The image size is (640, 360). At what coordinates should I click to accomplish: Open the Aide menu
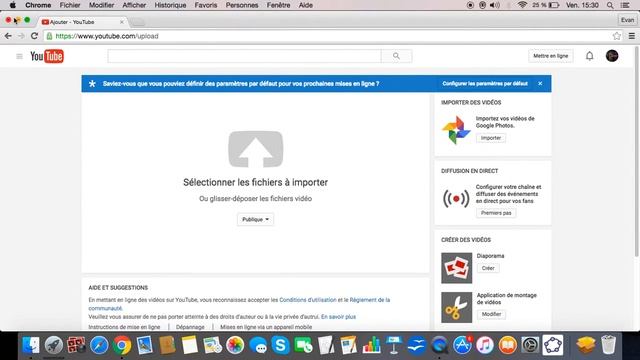click(x=306, y=5)
